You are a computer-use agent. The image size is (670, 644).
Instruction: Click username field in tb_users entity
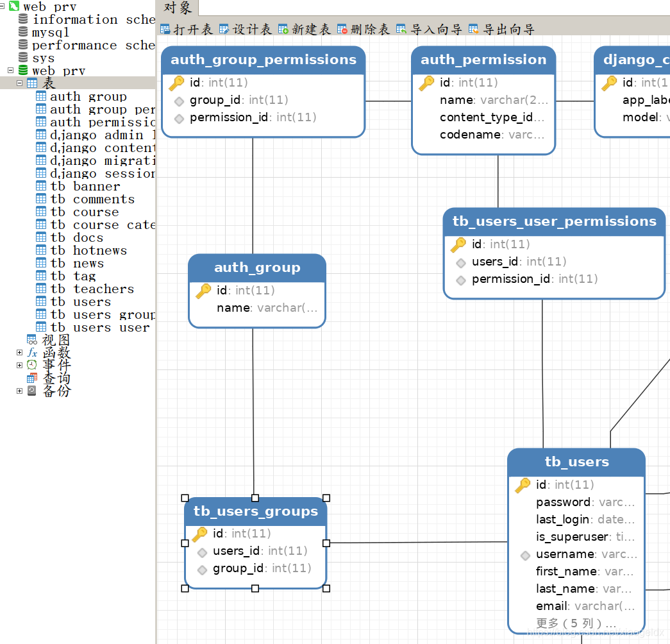click(x=586, y=554)
